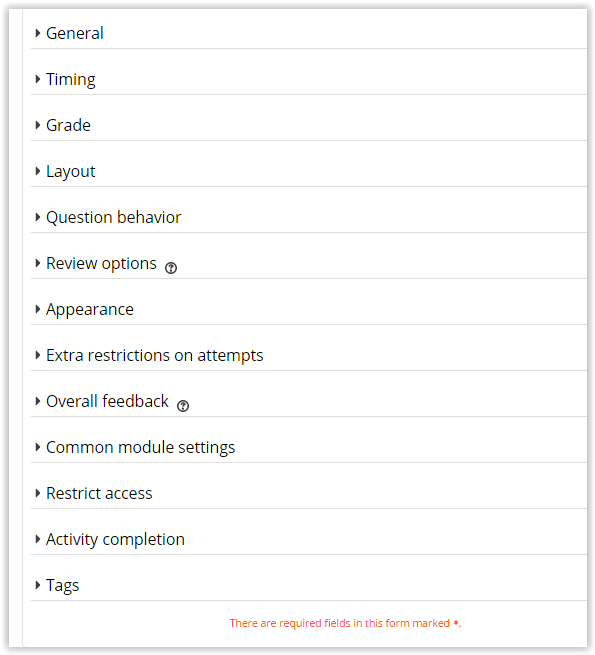
Task: Open the help icon beside Review options
Action: (x=170, y=268)
